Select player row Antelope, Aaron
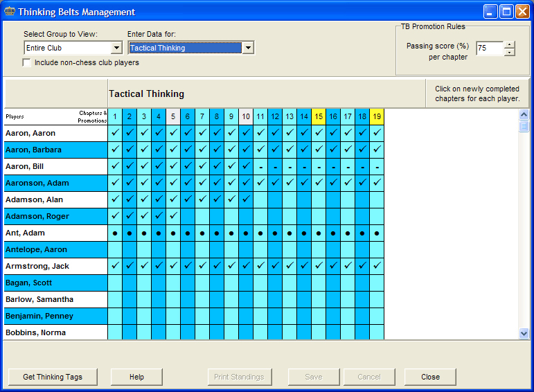The width and height of the screenshot is (534, 392). (x=56, y=249)
